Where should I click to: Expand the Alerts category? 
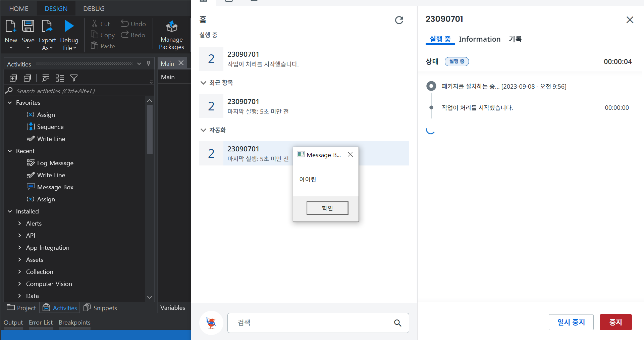19,224
